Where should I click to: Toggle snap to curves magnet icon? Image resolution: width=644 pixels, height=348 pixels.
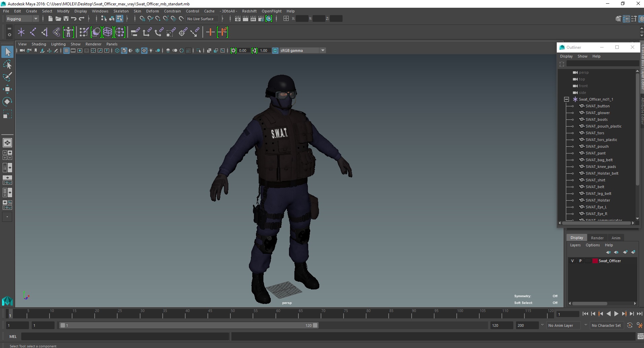[150, 19]
